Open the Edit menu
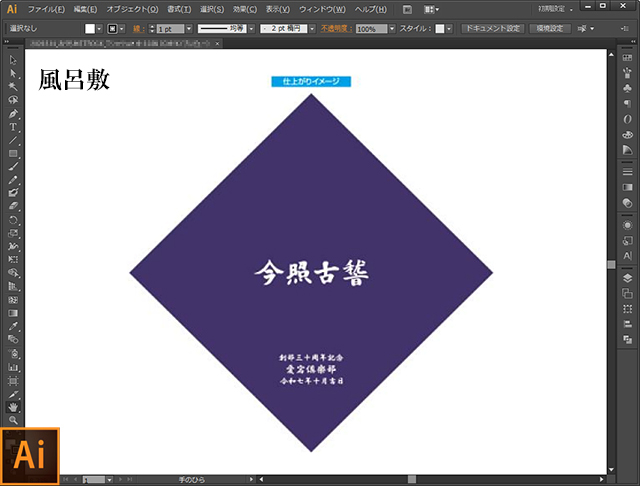Screen dimensions: 640x486 (85, 9)
